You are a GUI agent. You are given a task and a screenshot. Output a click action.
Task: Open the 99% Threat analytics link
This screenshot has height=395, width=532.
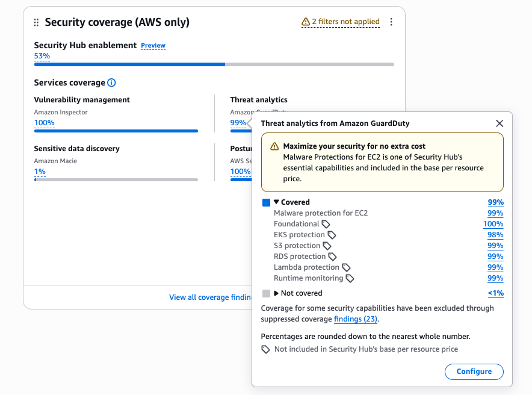click(238, 123)
